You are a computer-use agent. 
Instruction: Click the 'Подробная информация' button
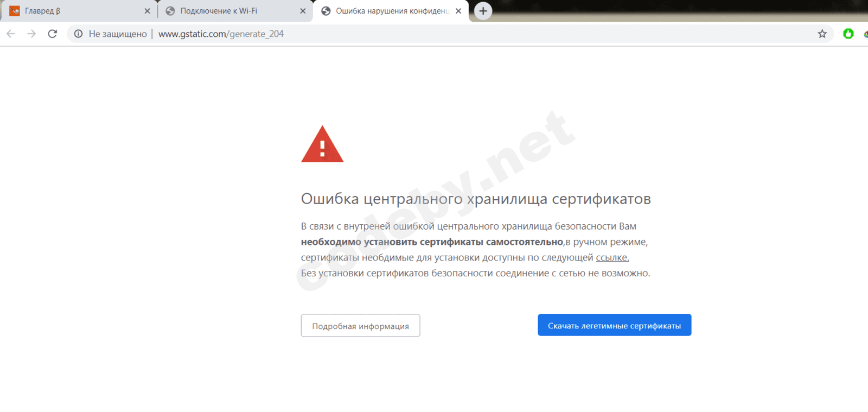(x=360, y=326)
